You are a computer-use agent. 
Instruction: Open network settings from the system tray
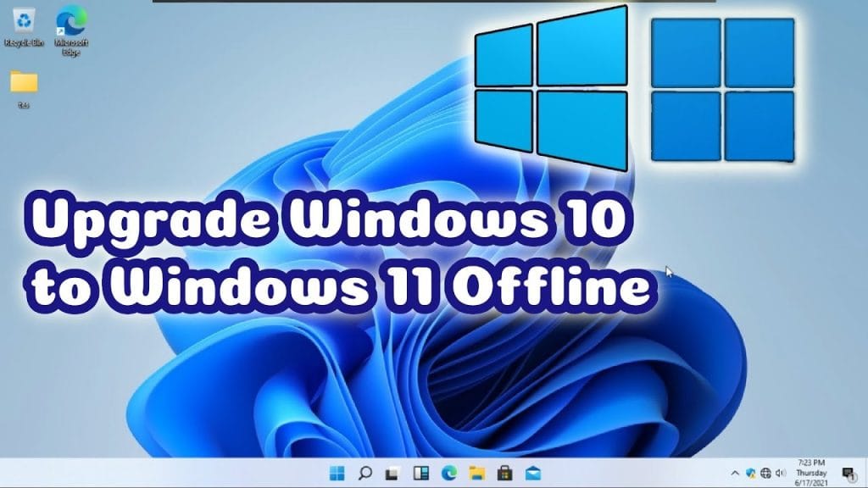coord(765,473)
